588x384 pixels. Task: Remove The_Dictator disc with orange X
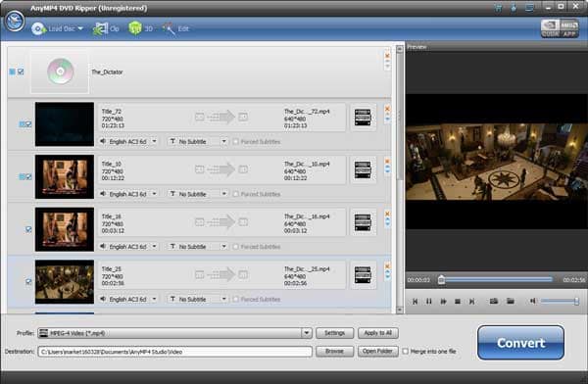click(387, 56)
